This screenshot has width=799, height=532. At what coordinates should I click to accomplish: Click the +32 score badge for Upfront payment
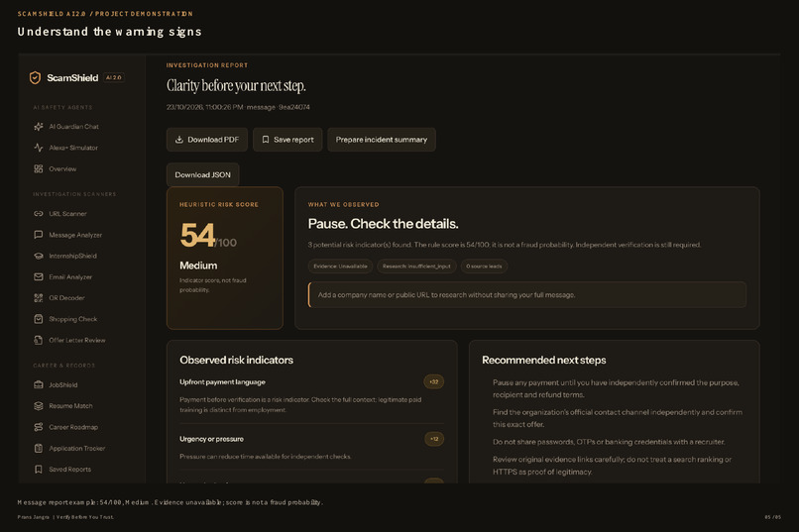[433, 381]
